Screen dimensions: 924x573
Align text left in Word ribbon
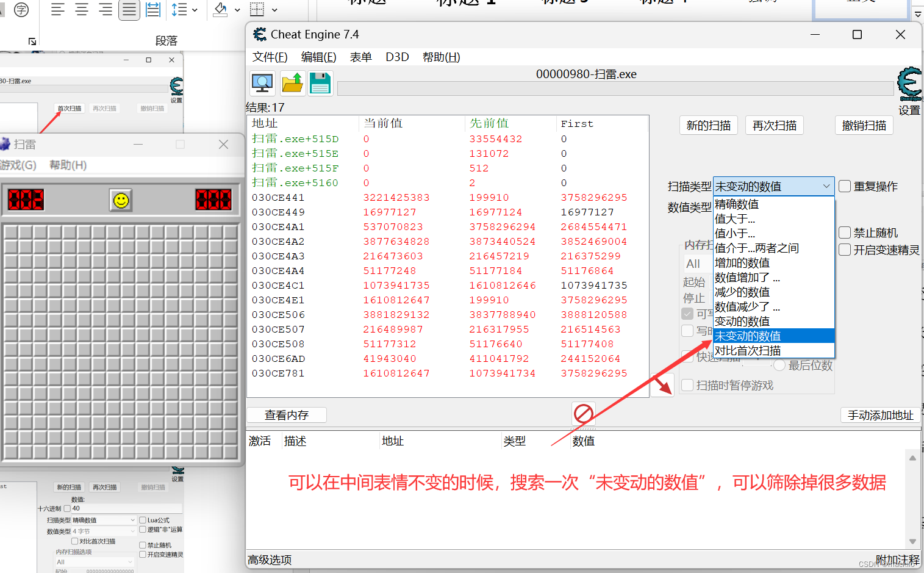coord(58,10)
